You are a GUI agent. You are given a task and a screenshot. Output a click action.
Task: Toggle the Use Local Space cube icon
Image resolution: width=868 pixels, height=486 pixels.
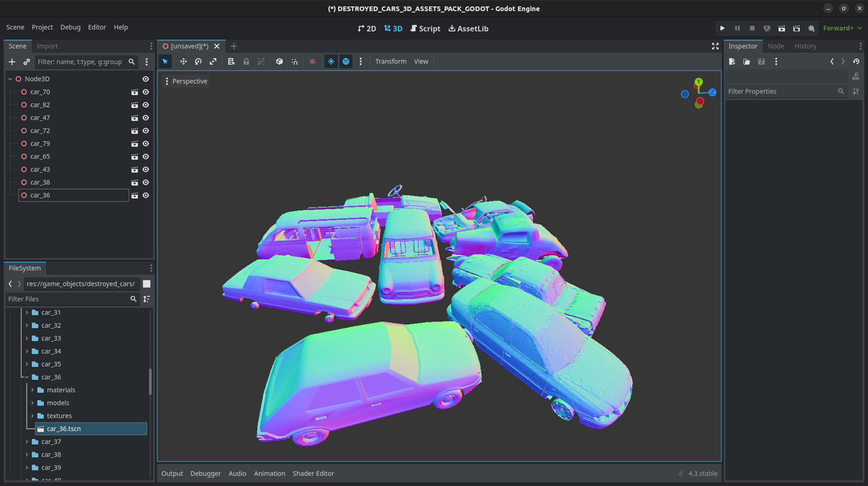click(279, 61)
